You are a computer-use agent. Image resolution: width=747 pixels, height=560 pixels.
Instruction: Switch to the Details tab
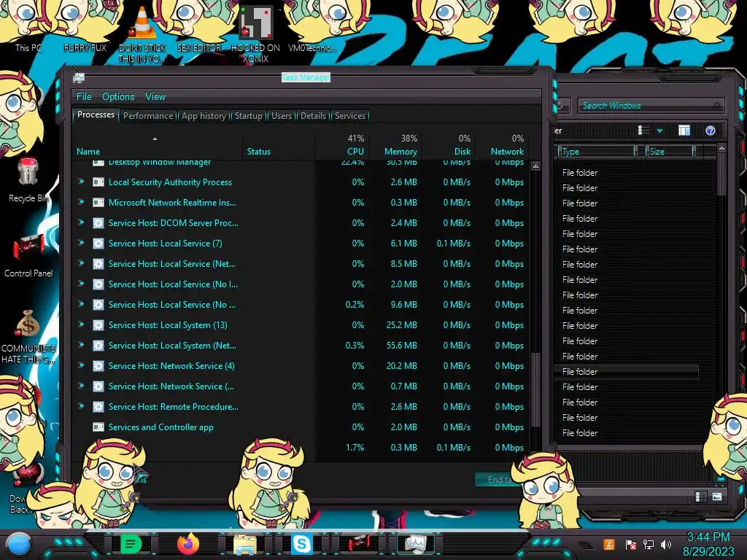tap(313, 116)
